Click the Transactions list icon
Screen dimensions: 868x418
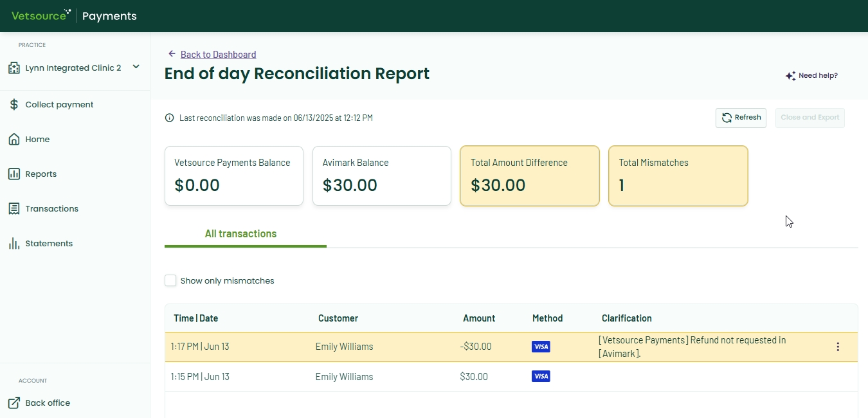(14, 209)
